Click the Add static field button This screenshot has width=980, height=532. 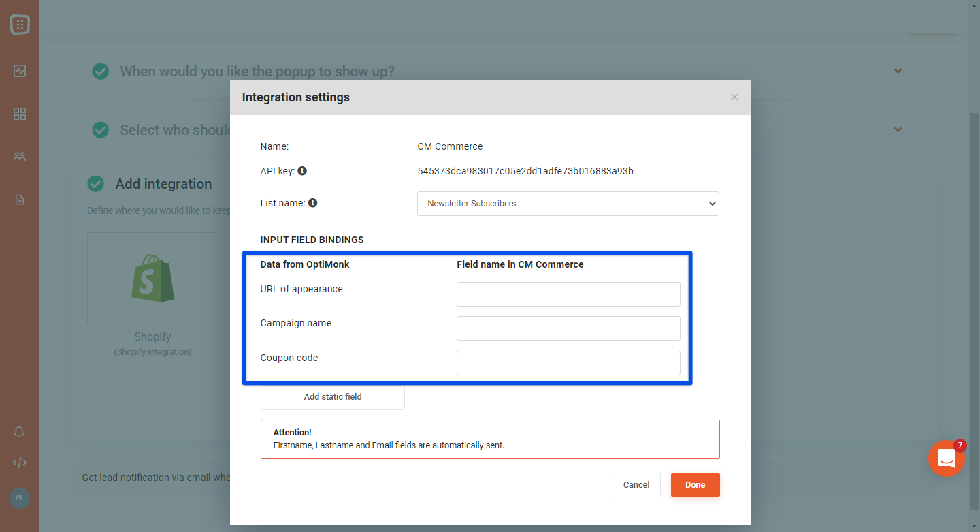click(x=333, y=397)
